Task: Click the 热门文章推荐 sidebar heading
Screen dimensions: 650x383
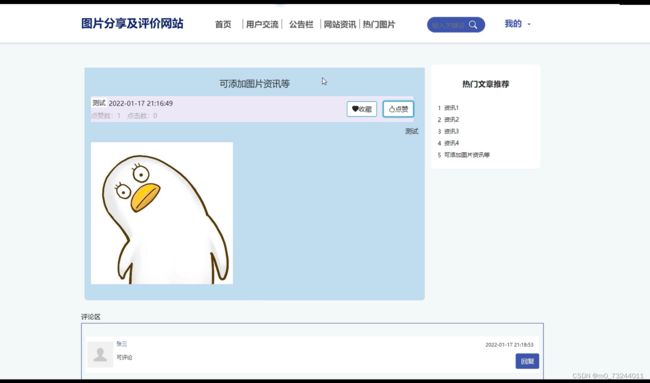Action: pos(485,84)
